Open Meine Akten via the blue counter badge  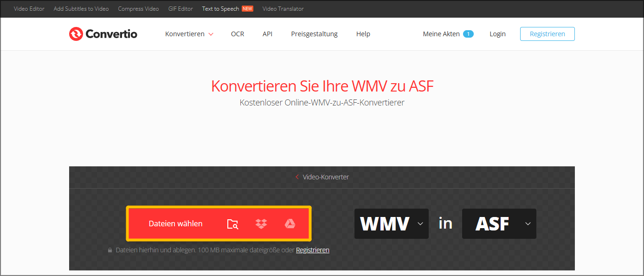pos(469,33)
